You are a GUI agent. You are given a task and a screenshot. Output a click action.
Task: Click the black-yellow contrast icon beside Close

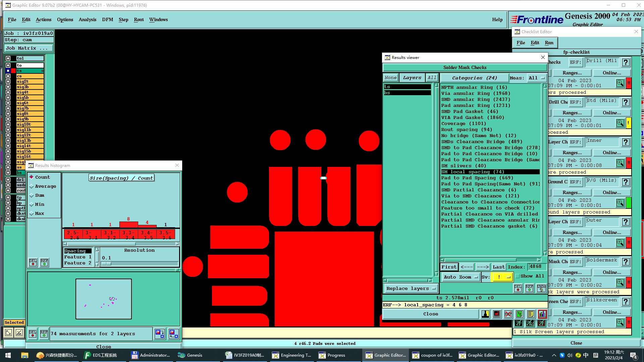(485, 314)
